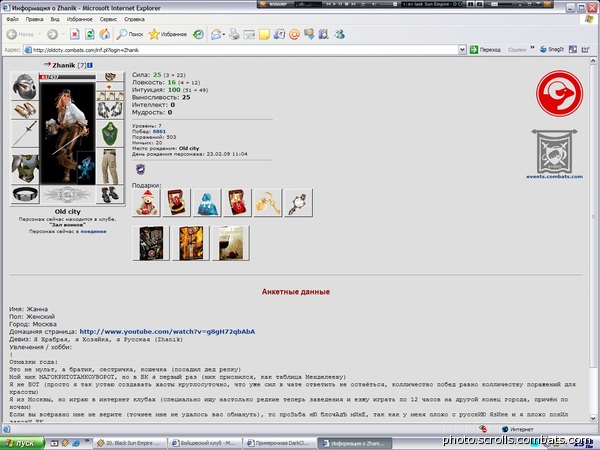
Task: Follow the events.combats.com link
Action: [x=554, y=176]
